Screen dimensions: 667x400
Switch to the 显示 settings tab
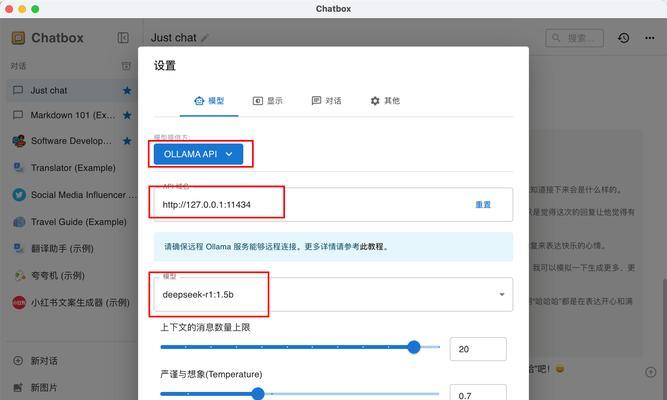pos(268,101)
